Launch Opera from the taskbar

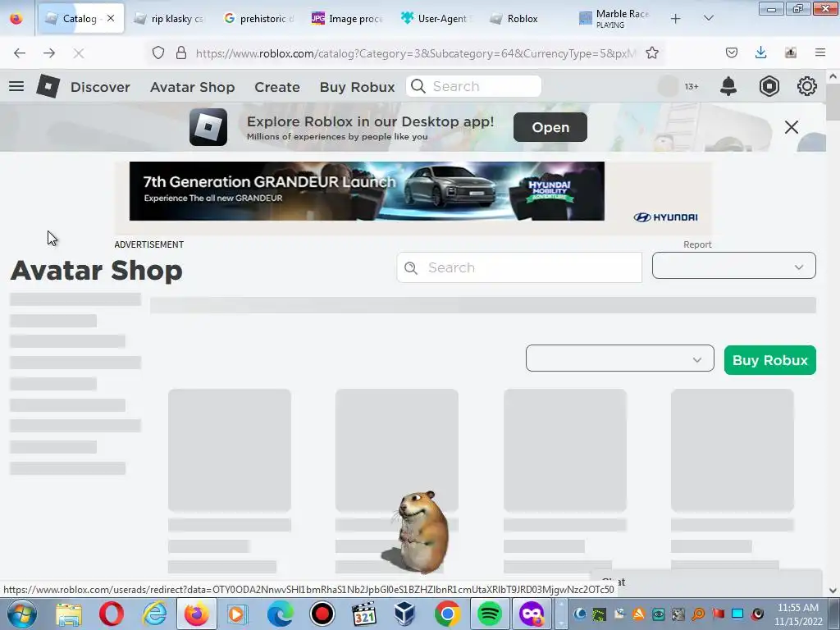point(112,614)
